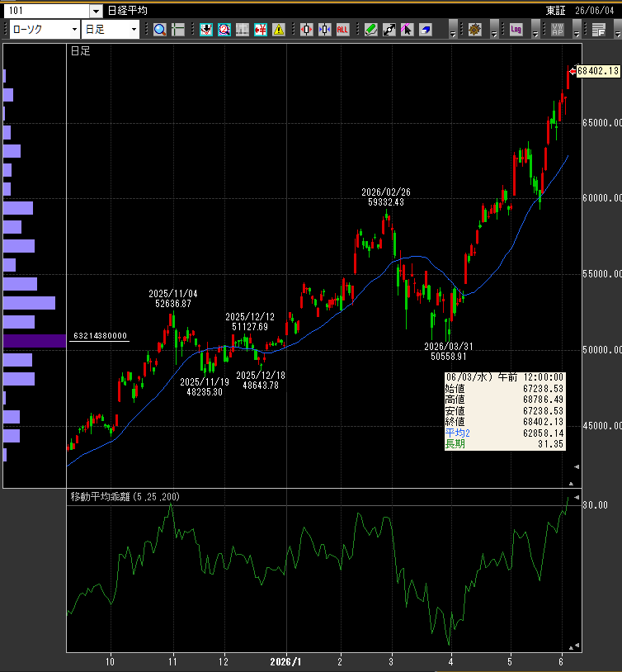This screenshot has width=622, height=672.
Task: Click the 移動平均乖離(5,25,200) indicator title
Action: point(125,497)
